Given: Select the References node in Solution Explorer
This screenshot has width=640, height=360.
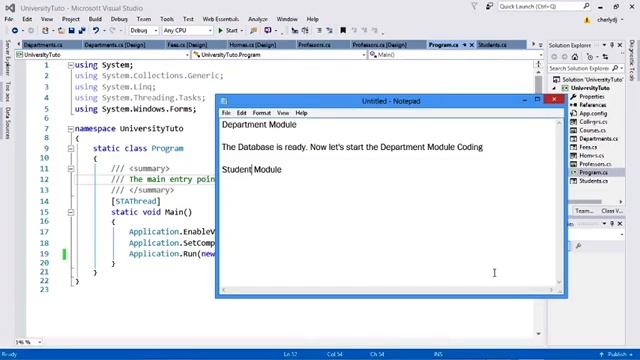Looking at the screenshot, I should [x=592, y=105].
